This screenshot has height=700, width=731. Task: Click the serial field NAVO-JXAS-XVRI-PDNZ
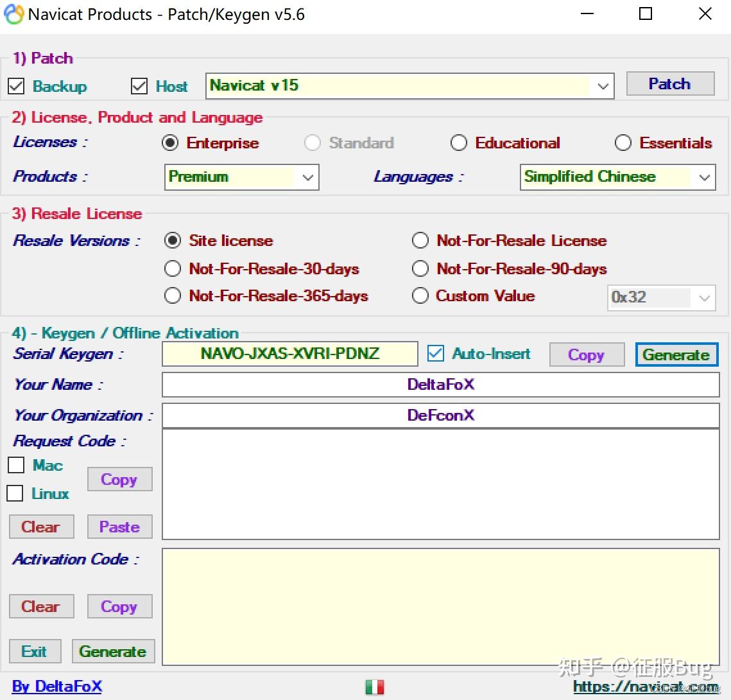point(289,353)
